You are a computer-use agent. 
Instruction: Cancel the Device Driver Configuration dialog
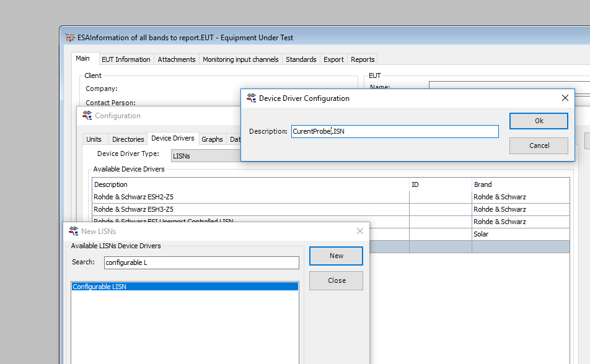pos(539,145)
